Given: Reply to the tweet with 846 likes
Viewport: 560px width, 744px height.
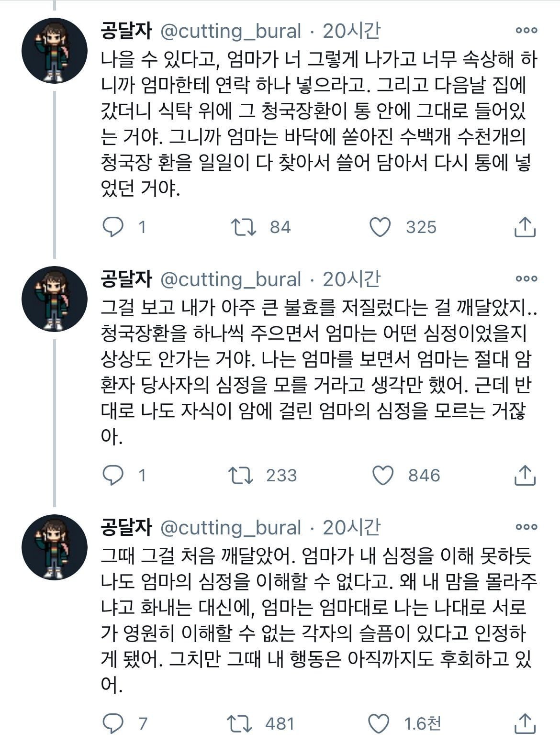Looking at the screenshot, I should point(113,475).
